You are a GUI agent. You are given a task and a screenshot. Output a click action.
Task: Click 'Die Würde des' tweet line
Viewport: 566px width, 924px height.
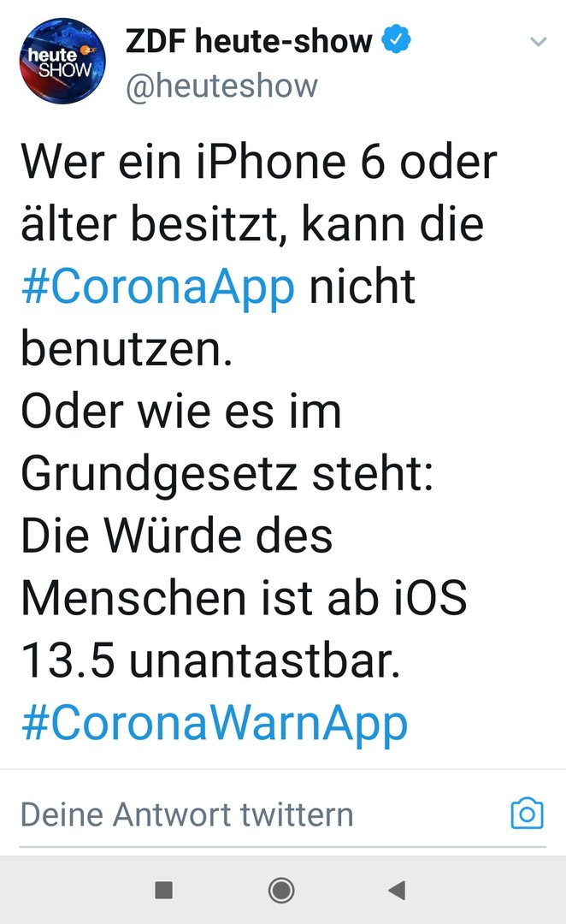click(177, 536)
